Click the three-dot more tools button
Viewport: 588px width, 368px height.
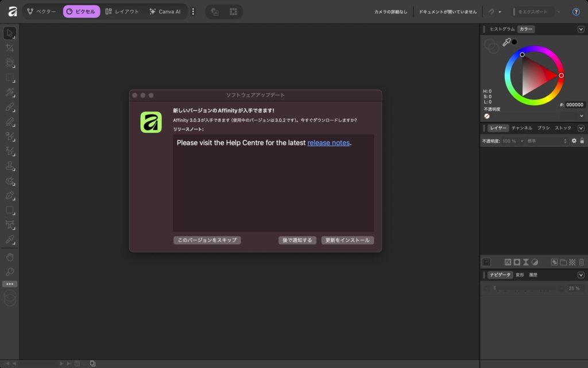point(10,284)
